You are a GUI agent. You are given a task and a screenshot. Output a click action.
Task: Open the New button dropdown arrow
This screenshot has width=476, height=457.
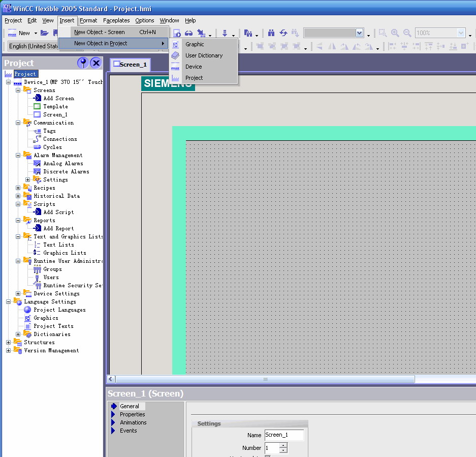click(x=36, y=33)
